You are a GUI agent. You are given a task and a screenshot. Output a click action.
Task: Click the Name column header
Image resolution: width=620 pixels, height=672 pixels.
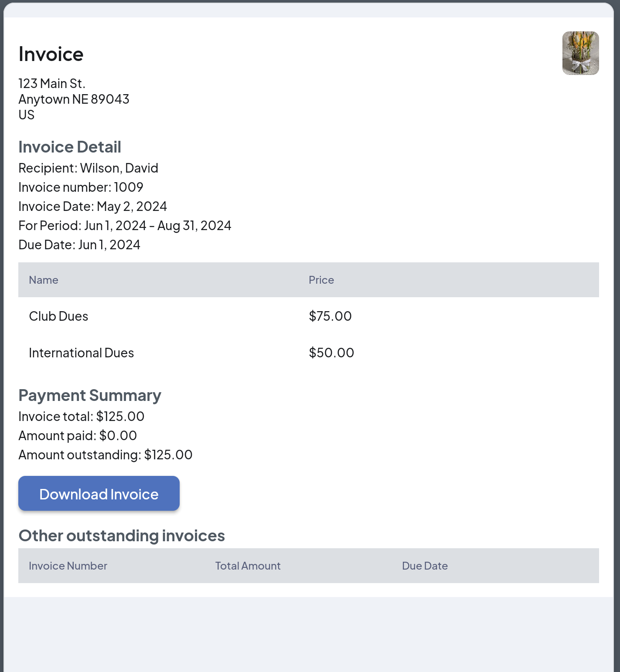[44, 280]
